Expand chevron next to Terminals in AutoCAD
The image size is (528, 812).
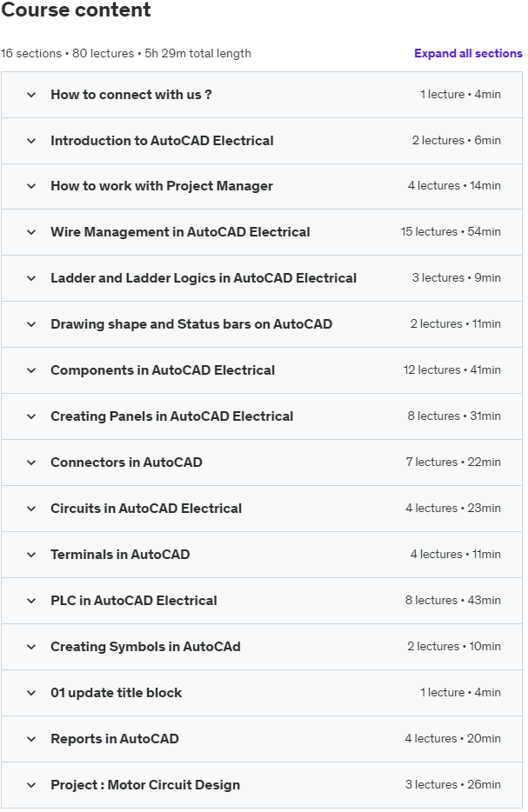point(31,555)
